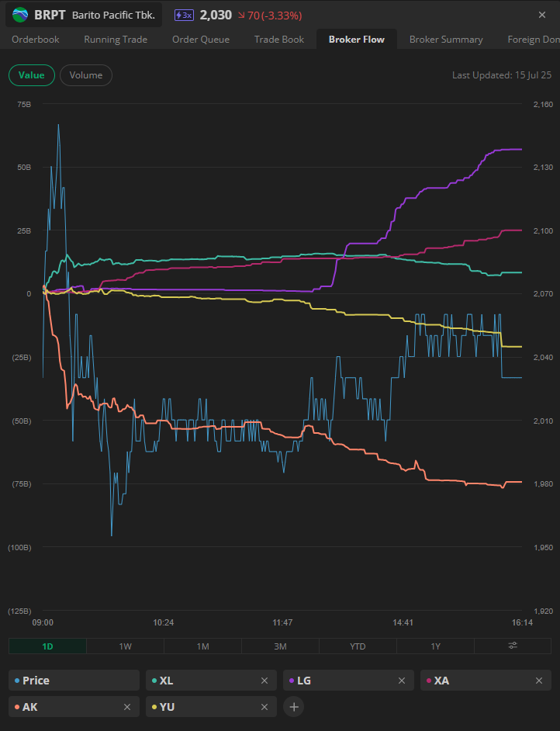
Task: Click the 3x leverage badge
Action: [184, 15]
